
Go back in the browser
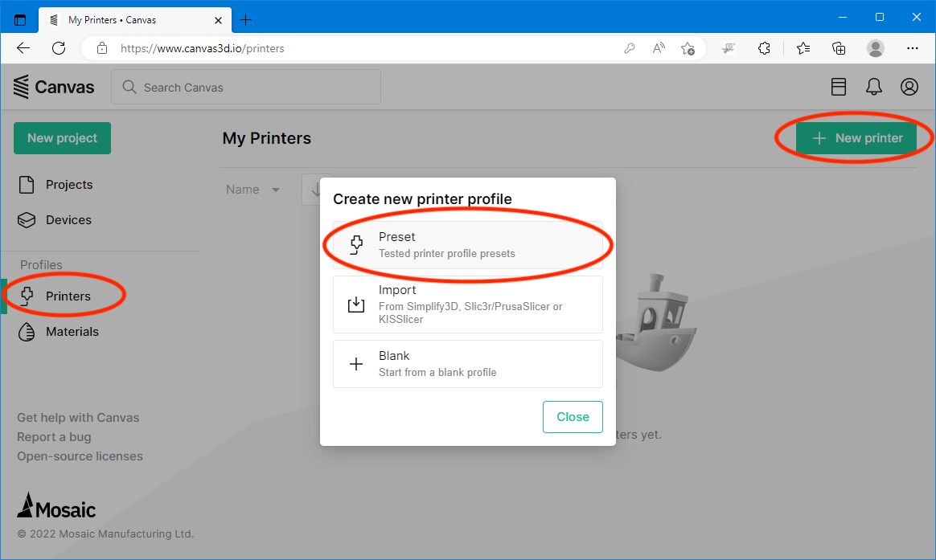pos(23,48)
